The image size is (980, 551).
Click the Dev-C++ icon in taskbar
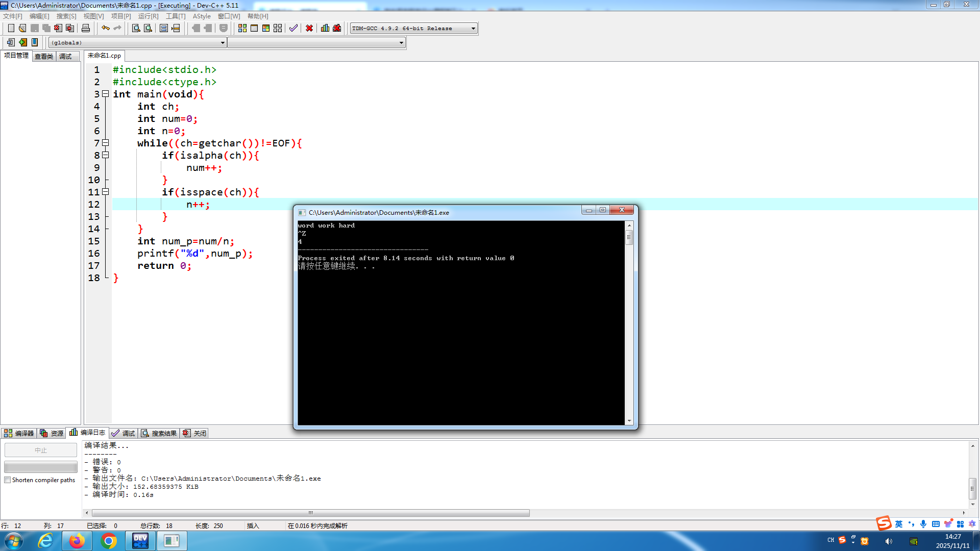(140, 541)
